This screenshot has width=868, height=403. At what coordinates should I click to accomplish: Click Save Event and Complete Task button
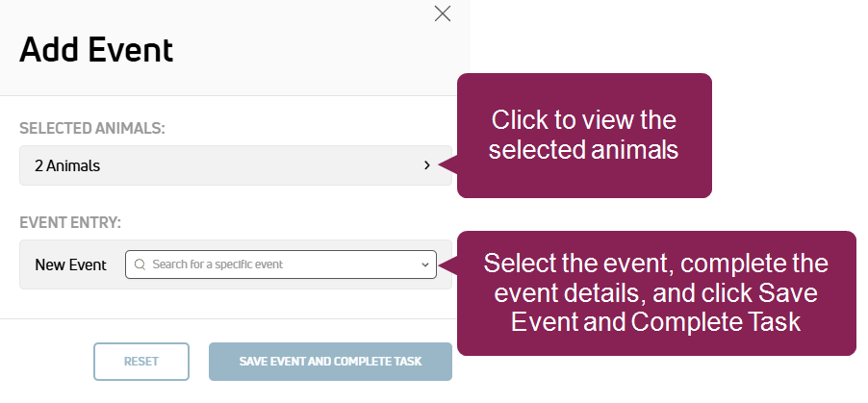tap(330, 362)
